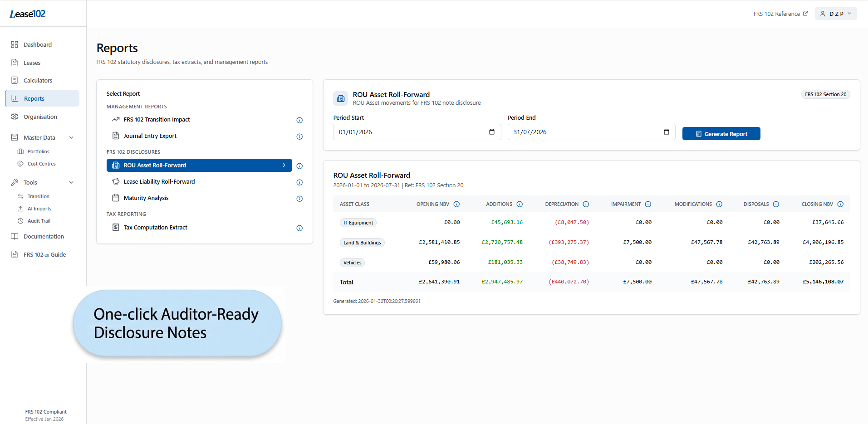Collapse the Master Data section chevron
Image resolution: width=868 pixels, height=424 pixels.
(71, 137)
